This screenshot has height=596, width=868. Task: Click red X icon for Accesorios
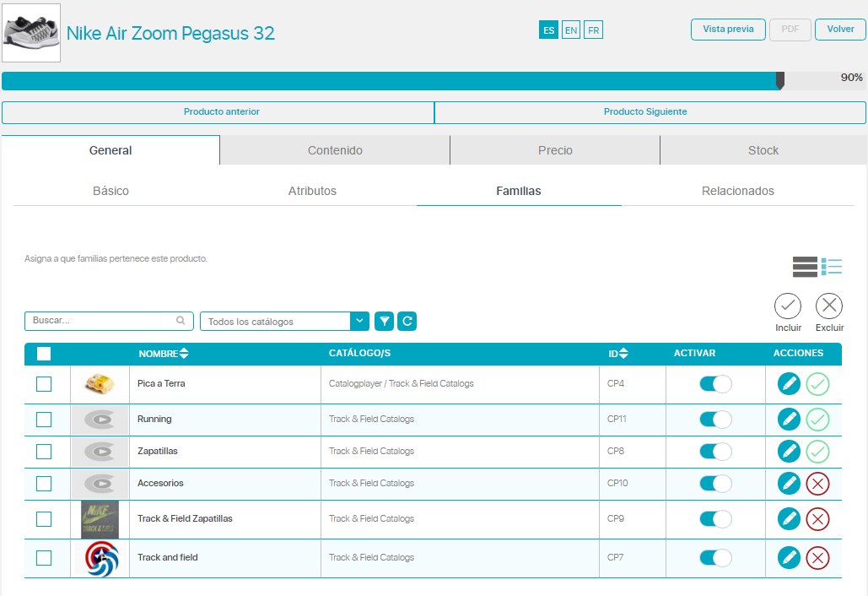(817, 484)
